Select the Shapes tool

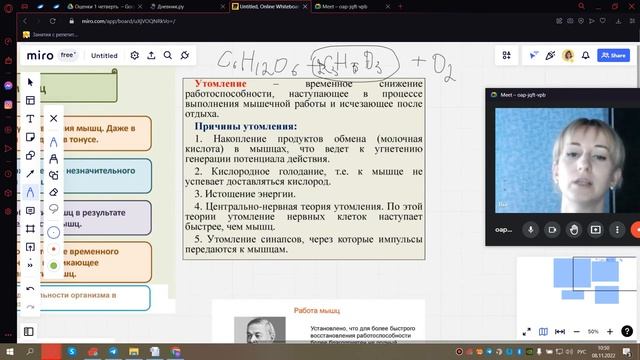[x=30, y=156]
